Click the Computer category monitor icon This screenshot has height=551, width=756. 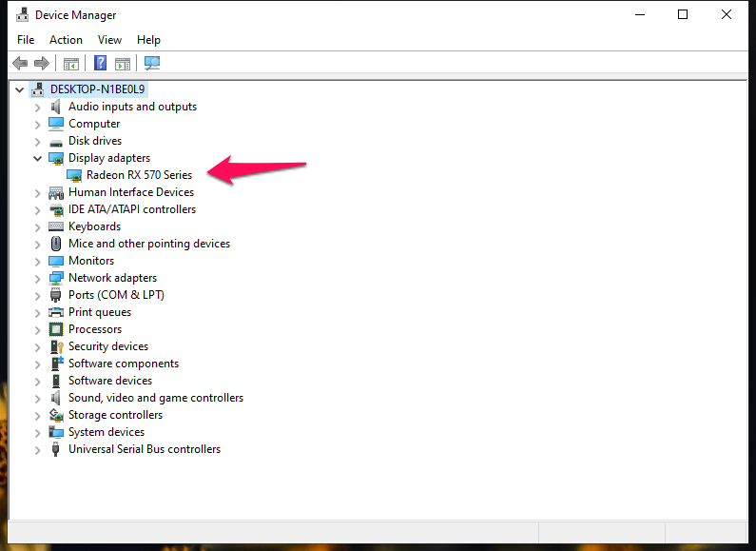[56, 124]
